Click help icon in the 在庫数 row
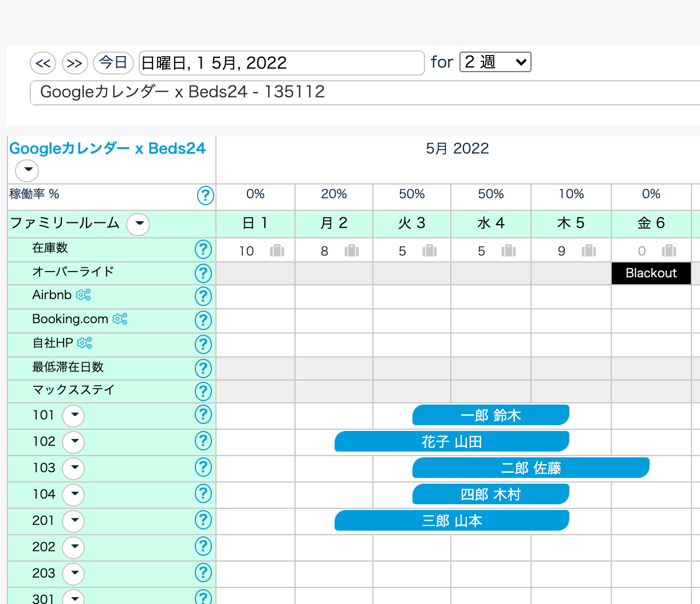 click(x=203, y=249)
